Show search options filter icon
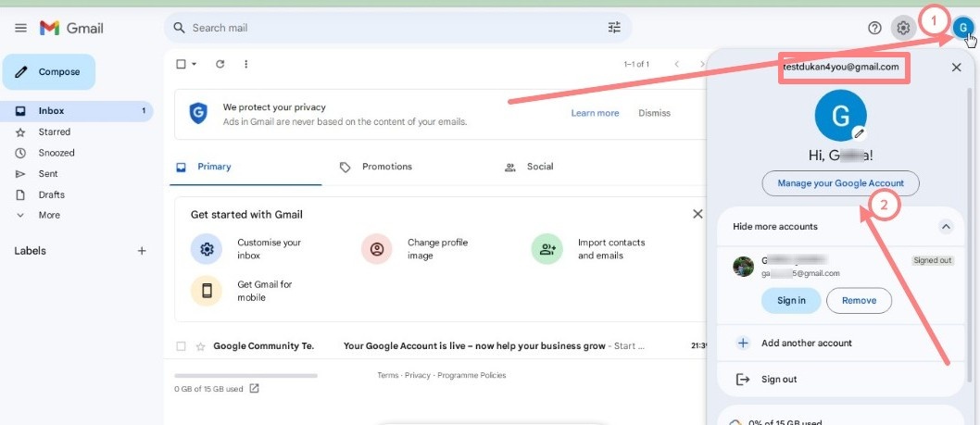This screenshot has height=425, width=980. [x=614, y=28]
